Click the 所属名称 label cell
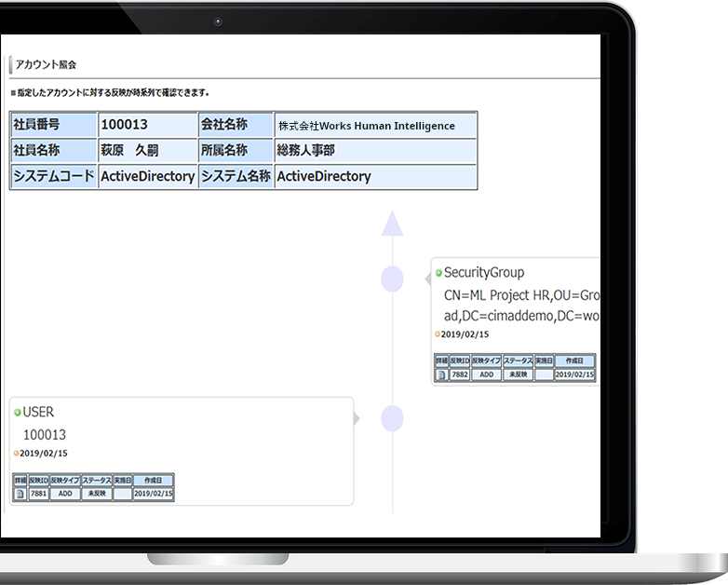728x585 pixels. pyautogui.click(x=236, y=151)
